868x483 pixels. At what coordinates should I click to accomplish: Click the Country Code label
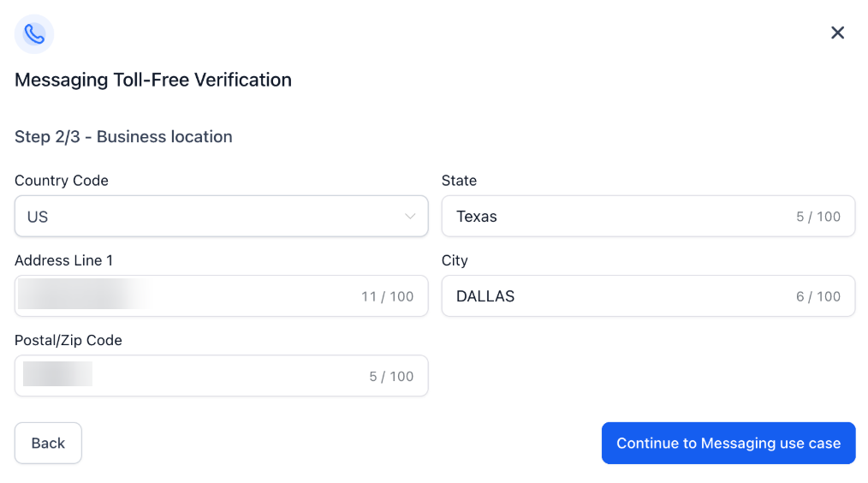coord(62,181)
